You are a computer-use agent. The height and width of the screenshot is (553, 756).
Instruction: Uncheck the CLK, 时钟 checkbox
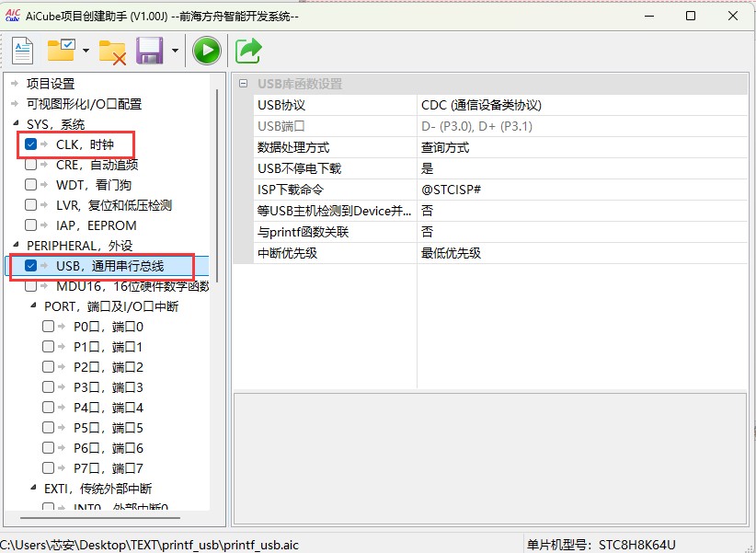coord(31,144)
